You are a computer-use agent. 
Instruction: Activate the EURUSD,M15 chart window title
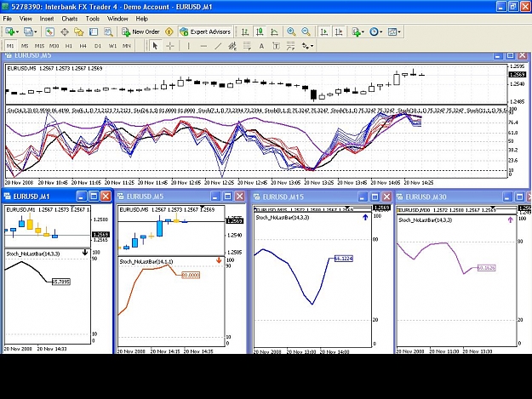[283, 197]
